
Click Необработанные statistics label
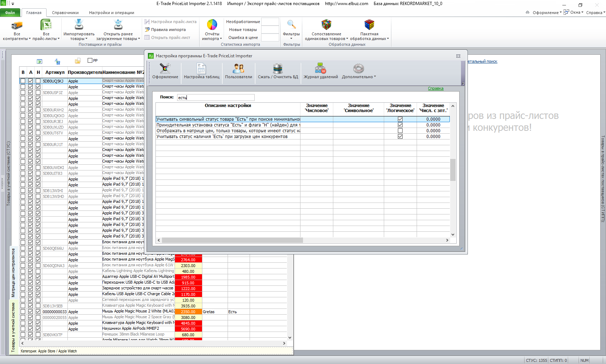point(243,22)
